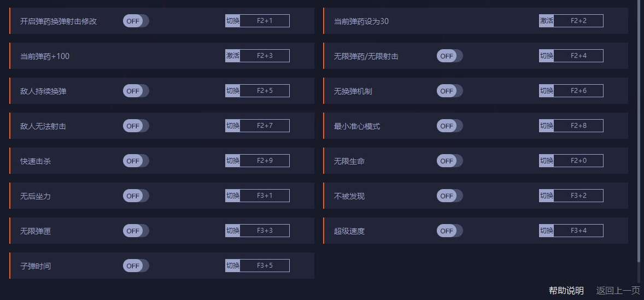644x300 pixels.
Task: Toggle 不被发现 stealth option
Action: click(x=449, y=196)
